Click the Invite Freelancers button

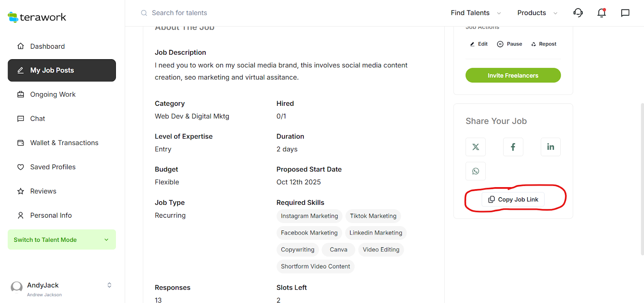513,75
